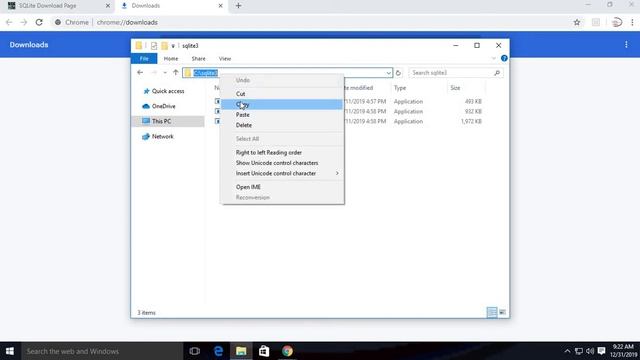Go back in Chrome
The height and width of the screenshot is (360, 640).
tap(9, 22)
